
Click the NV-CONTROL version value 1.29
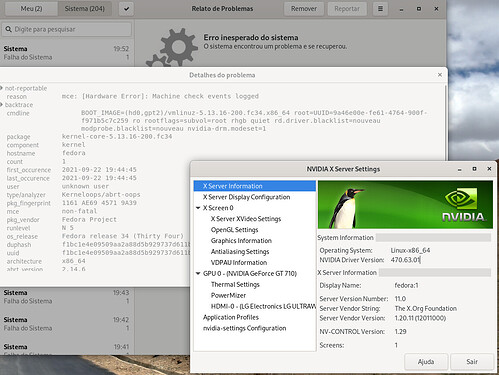pos(400,332)
